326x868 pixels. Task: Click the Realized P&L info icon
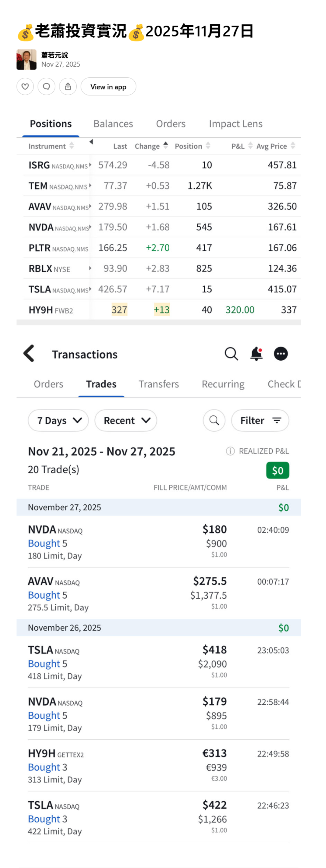[230, 451]
